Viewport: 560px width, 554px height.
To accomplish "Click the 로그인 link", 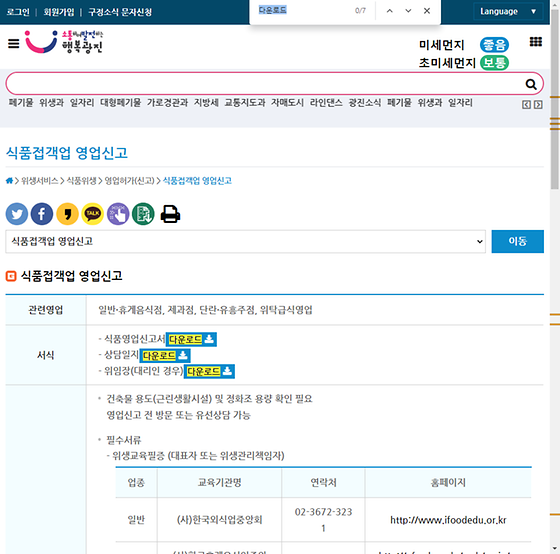I will tap(18, 12).
